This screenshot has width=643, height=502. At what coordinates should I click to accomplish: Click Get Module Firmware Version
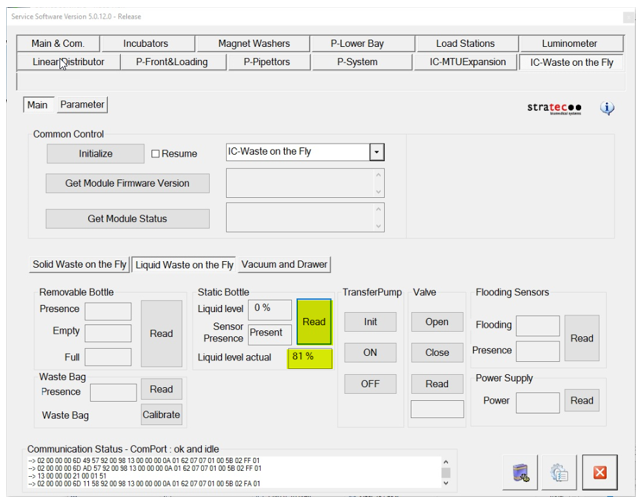(x=128, y=183)
